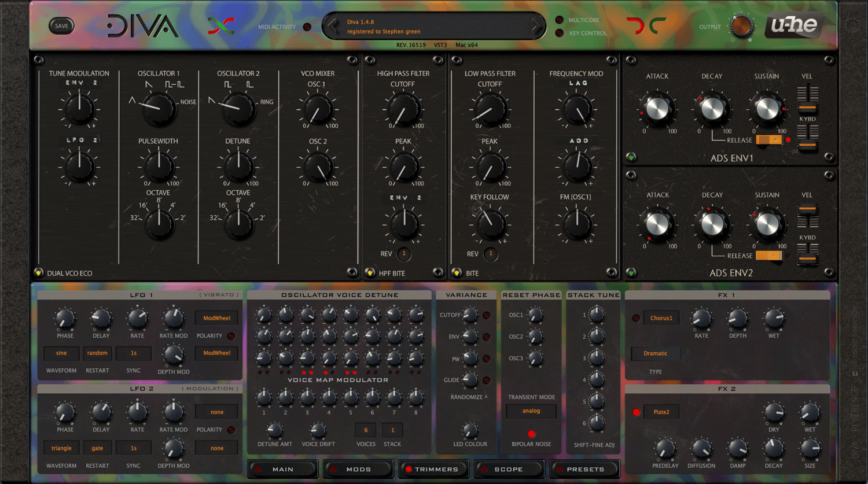Open LFO 1 rate mod ModWheel selector
This screenshot has width=868, height=484.
click(216, 318)
